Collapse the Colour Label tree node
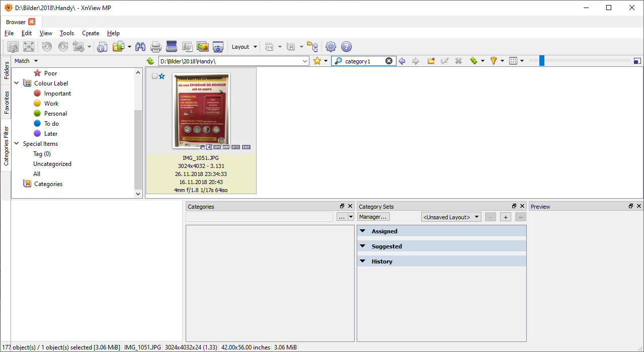 [17, 83]
